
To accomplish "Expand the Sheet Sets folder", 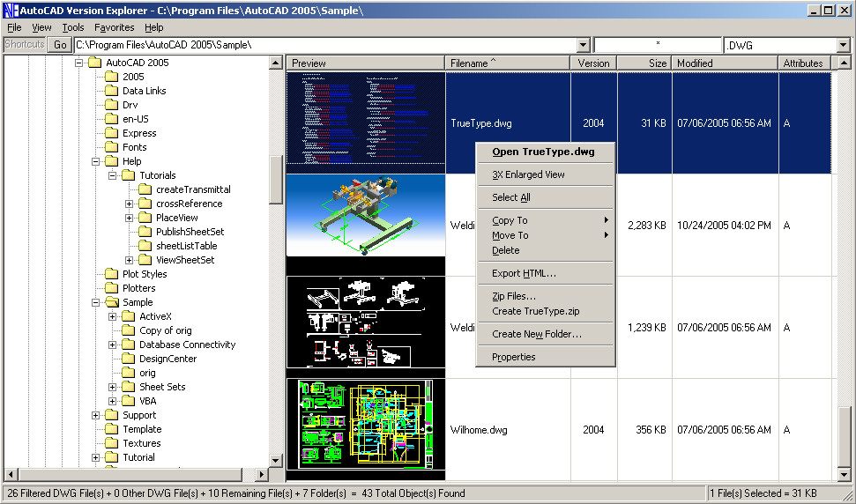I will click(x=113, y=388).
